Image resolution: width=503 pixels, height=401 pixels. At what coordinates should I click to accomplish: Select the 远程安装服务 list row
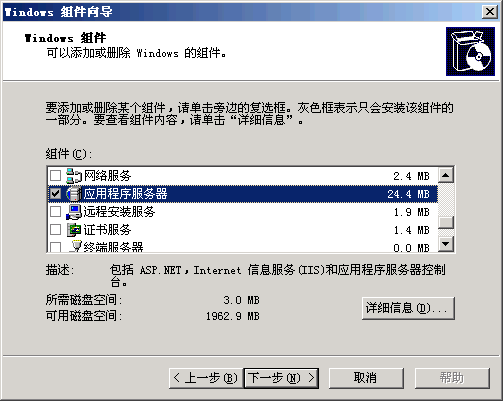pyautogui.click(x=243, y=212)
